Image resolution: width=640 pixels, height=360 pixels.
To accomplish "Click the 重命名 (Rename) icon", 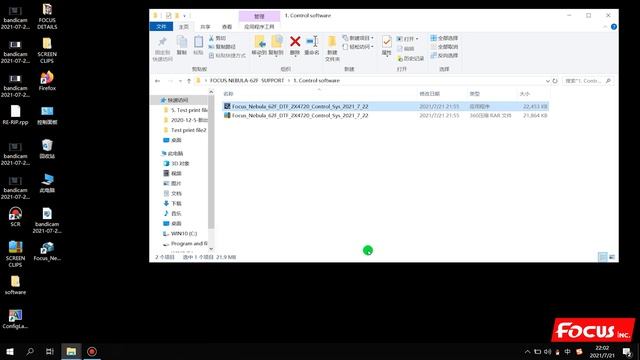I will coord(312,41).
